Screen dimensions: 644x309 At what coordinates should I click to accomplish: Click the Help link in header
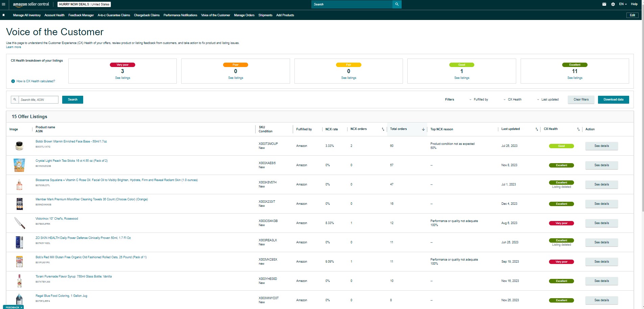click(634, 4)
